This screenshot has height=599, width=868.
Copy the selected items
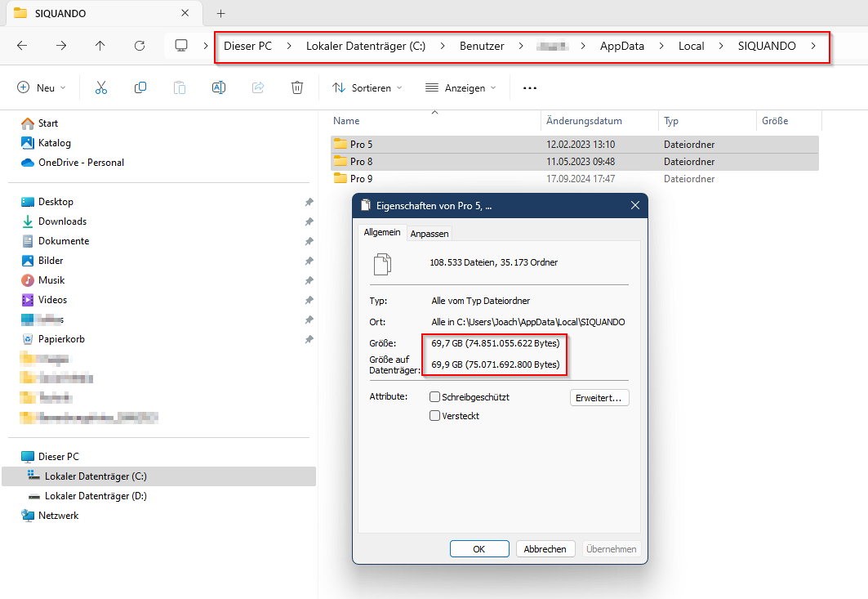tap(140, 87)
